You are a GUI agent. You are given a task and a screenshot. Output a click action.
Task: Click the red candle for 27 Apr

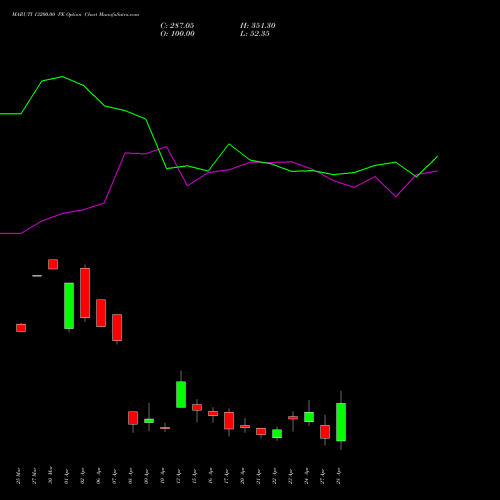[325, 432]
